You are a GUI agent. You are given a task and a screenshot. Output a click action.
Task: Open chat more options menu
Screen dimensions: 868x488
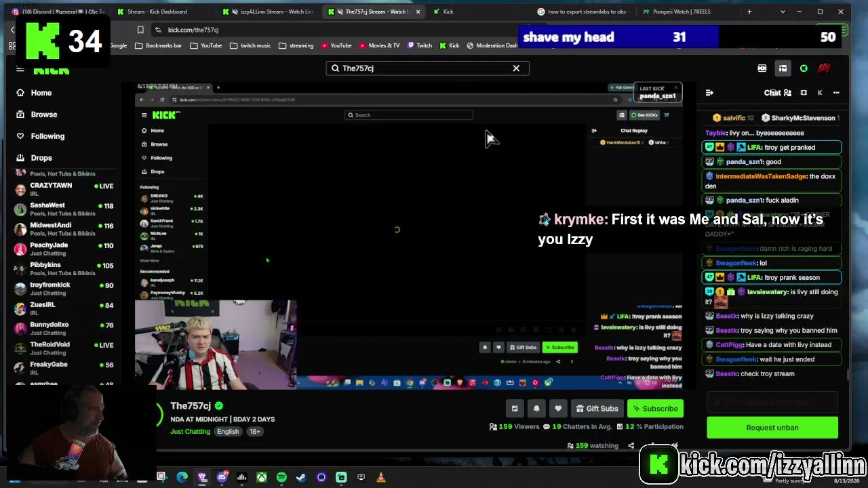coord(836,93)
